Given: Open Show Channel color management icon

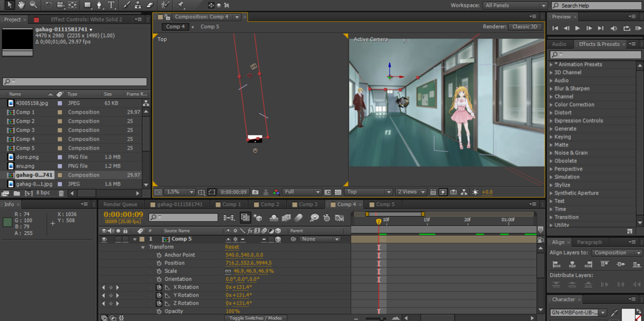Looking at the screenshot, I should click(277, 192).
